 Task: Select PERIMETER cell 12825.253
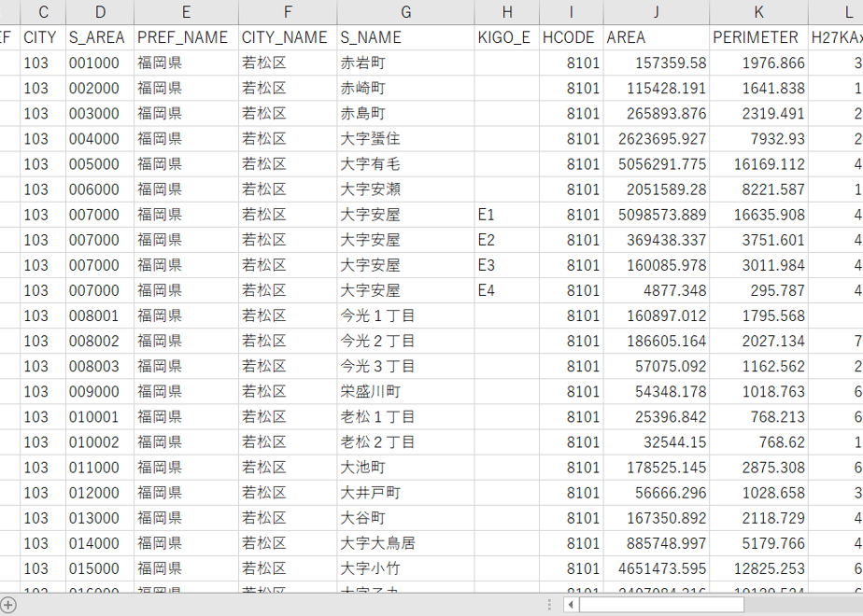(x=759, y=568)
